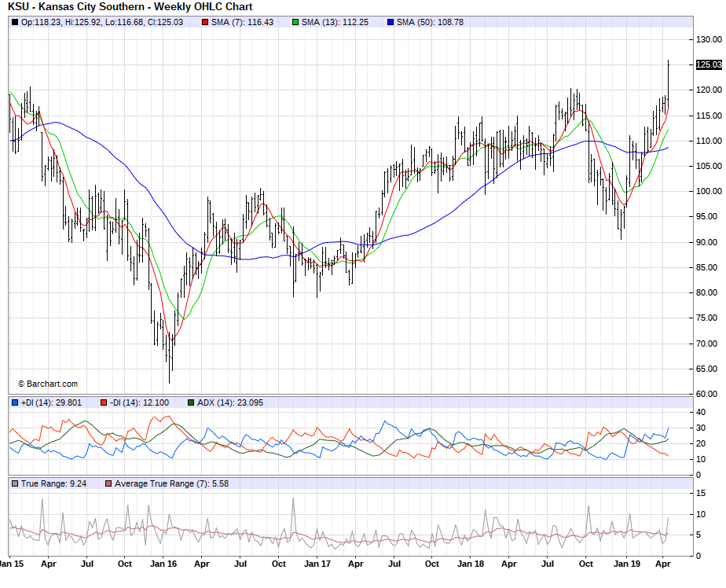The width and height of the screenshot is (726, 588).
Task: Click the Jan 18 date axis label
Action: tap(471, 564)
